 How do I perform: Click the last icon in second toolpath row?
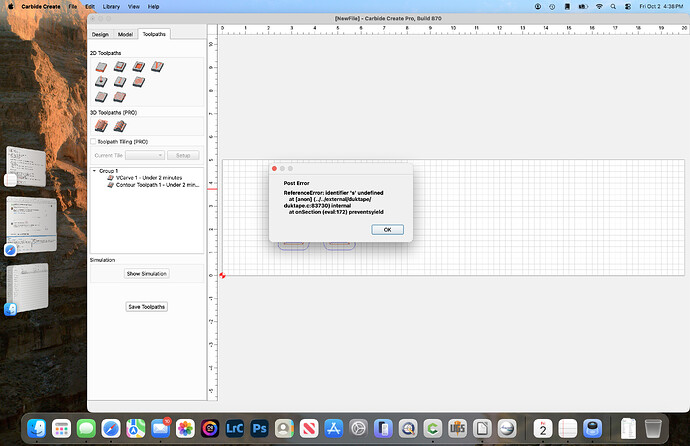pos(139,82)
